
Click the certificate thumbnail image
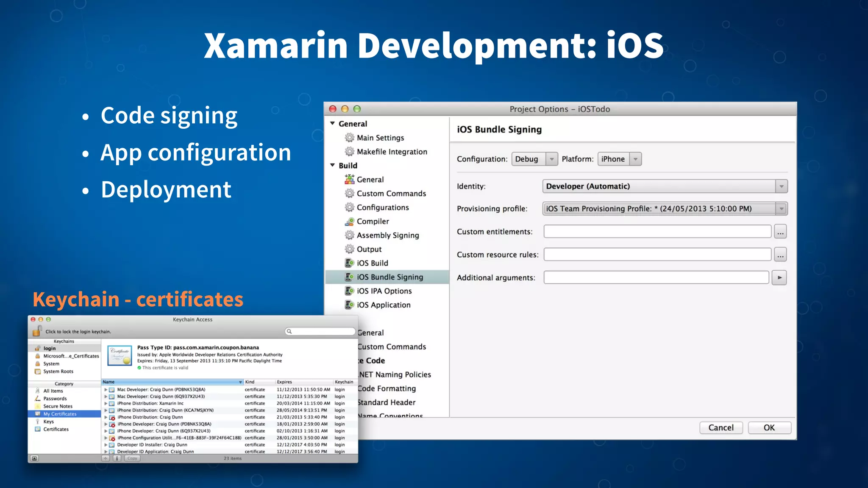(x=120, y=356)
